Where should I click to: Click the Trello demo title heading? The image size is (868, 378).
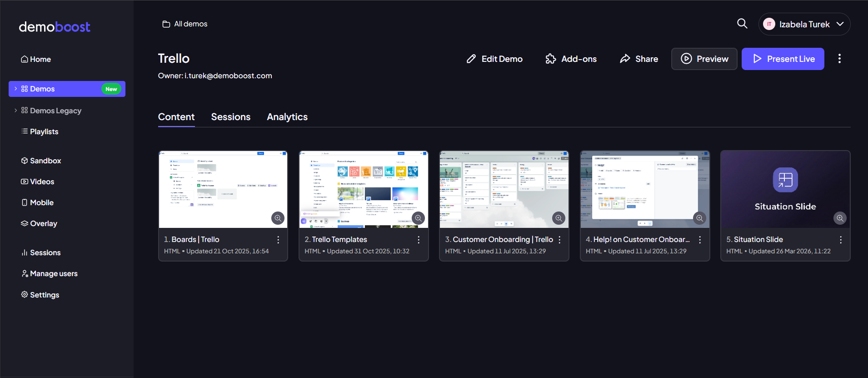174,58
